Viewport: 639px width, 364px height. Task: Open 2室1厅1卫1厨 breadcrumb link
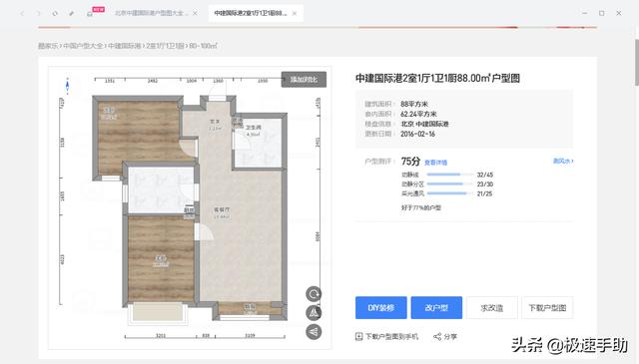point(165,46)
